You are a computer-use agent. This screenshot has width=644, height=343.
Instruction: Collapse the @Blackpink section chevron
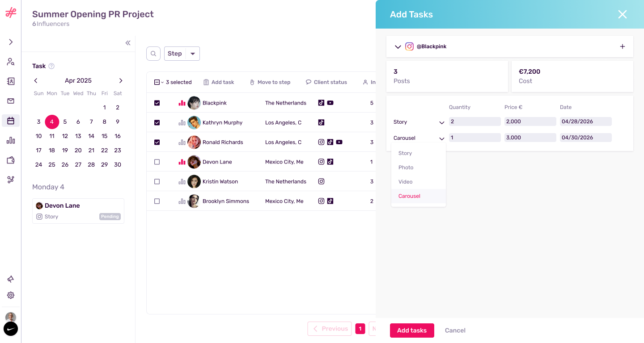tap(398, 46)
